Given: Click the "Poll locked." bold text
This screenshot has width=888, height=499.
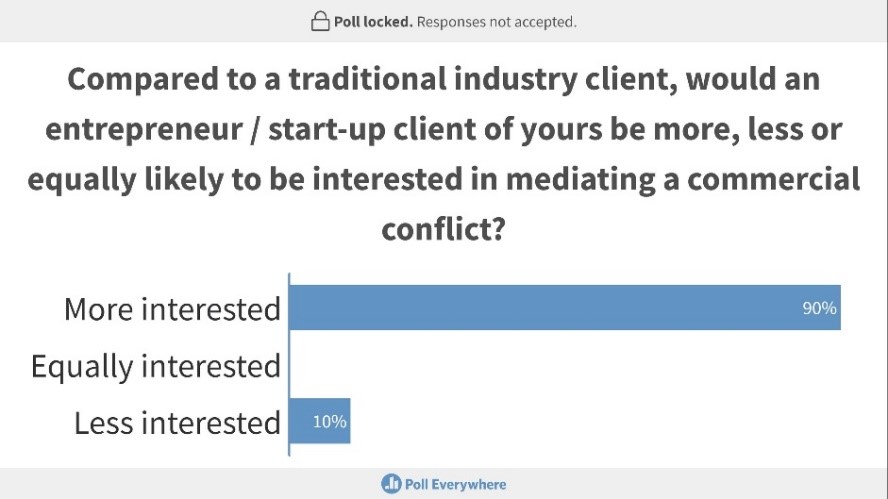Looking at the screenshot, I should coord(373,22).
